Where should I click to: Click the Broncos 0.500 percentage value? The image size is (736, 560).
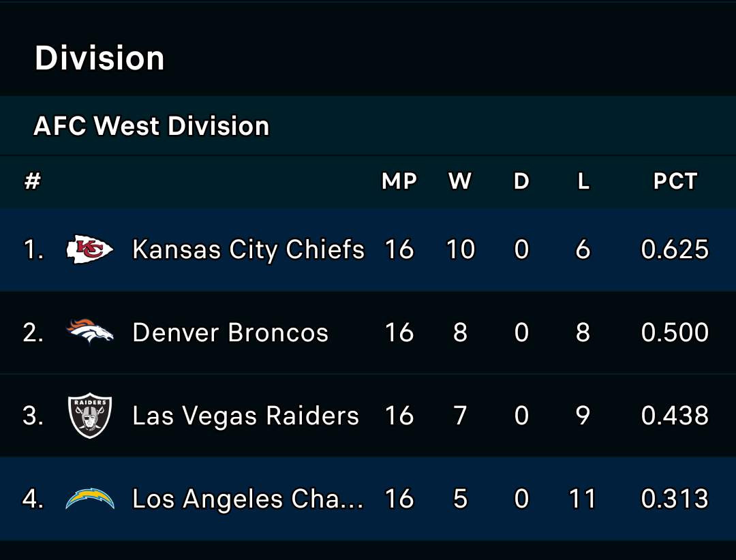[675, 333]
